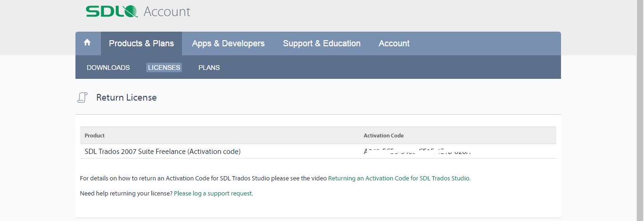Click Please log a support request link
The width and height of the screenshot is (644, 221).
click(x=213, y=194)
